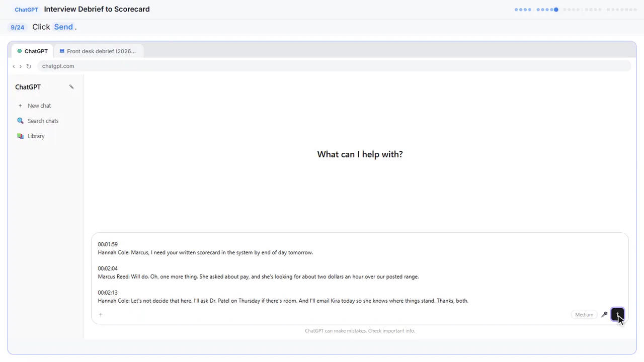Click the Library icon
The width and height of the screenshot is (644, 362).
(20, 136)
